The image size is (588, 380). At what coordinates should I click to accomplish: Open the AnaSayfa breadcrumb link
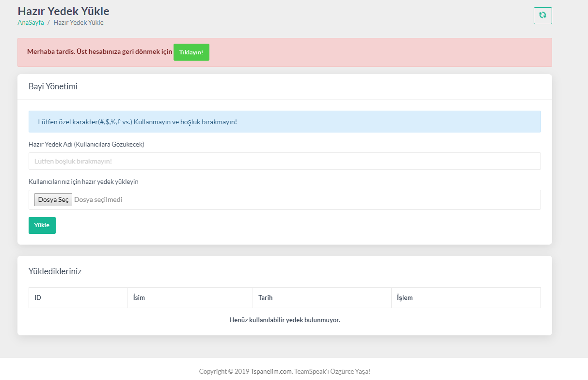tap(31, 22)
